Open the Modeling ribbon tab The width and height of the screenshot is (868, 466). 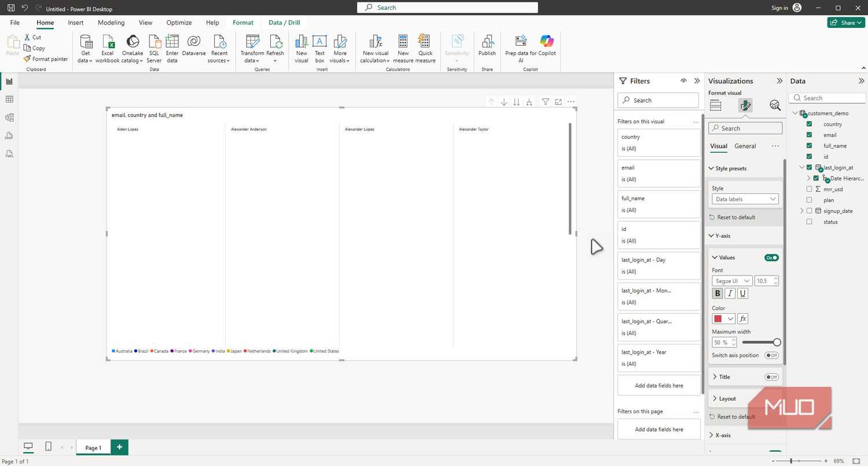(111, 23)
